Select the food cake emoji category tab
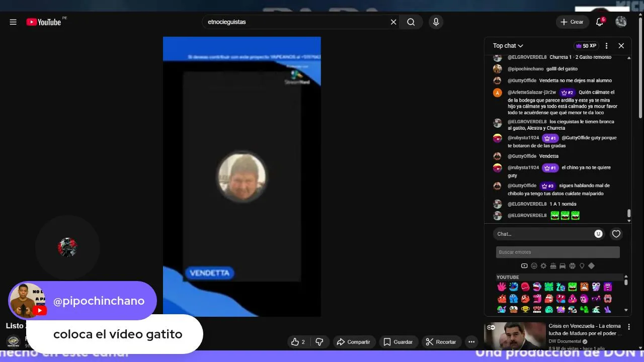The height and width of the screenshot is (362, 644). pos(553,266)
